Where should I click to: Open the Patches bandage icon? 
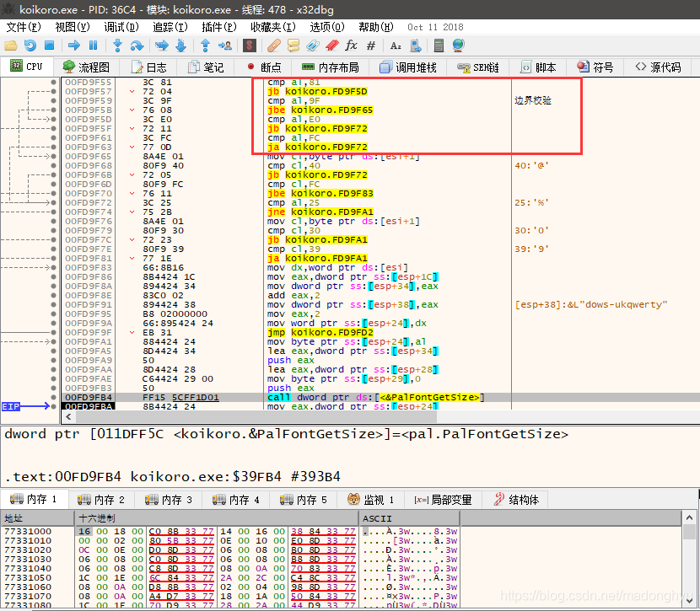(x=274, y=46)
